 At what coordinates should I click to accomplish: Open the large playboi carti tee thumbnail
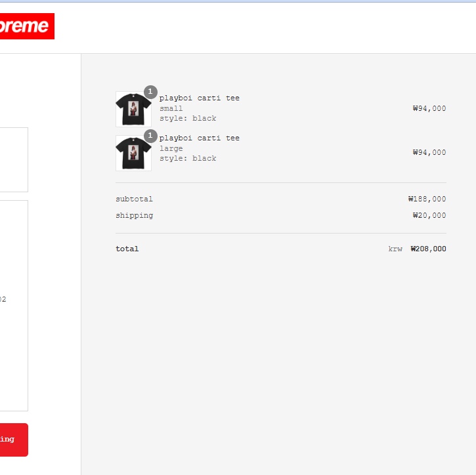click(133, 153)
